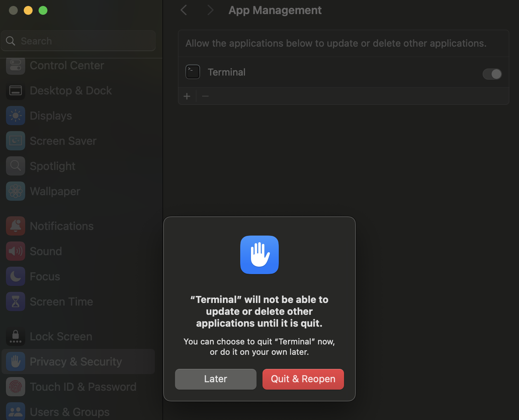The width and height of the screenshot is (519, 420).
Task: Click the Control Center sidebar icon
Action: pos(16,66)
